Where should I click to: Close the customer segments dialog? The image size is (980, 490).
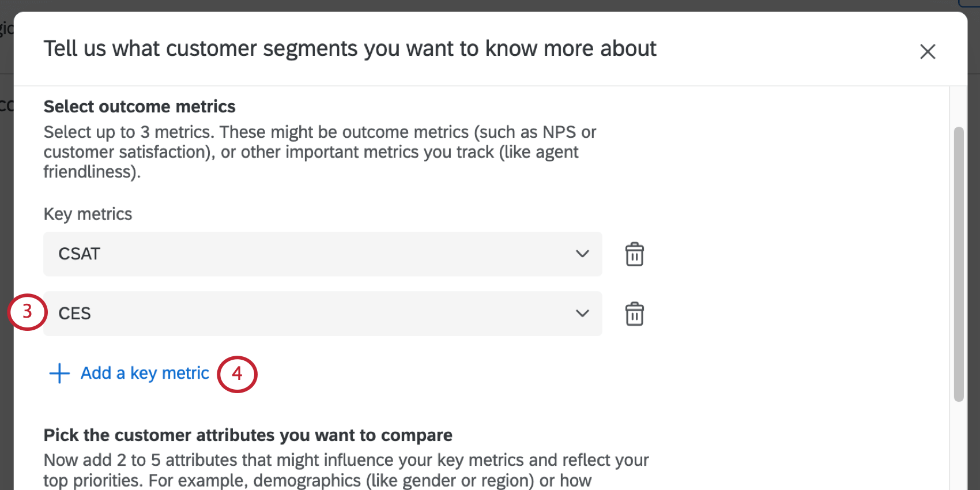[x=928, y=51]
